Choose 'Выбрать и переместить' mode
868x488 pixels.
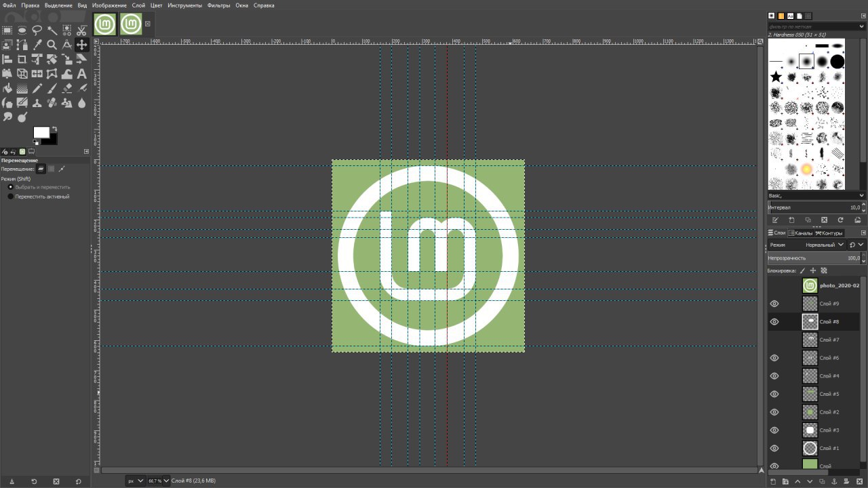coord(39,187)
